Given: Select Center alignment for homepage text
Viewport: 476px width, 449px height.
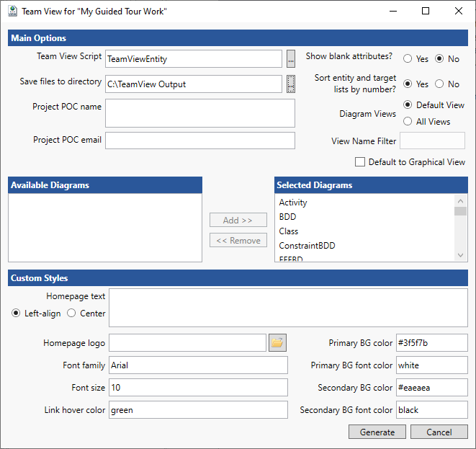Looking at the screenshot, I should (71, 314).
